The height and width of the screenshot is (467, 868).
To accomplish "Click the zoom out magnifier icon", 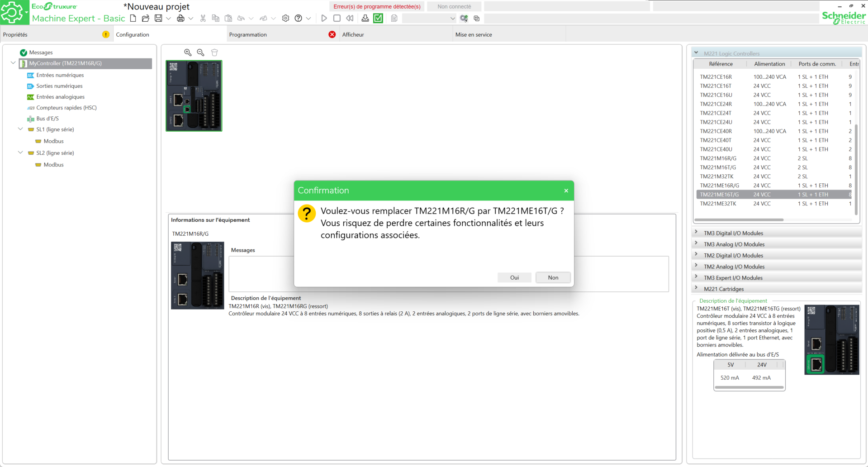I will pyautogui.click(x=200, y=52).
